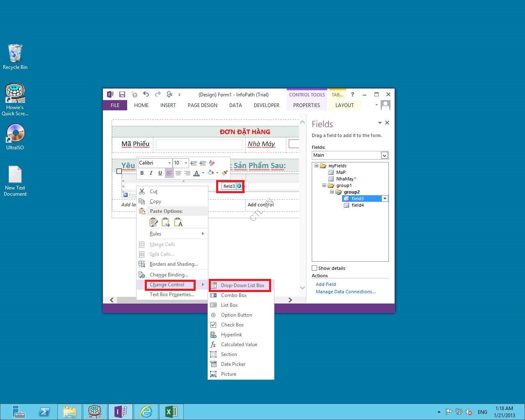Choose Drop-Down List Box from submenu

coord(242,285)
